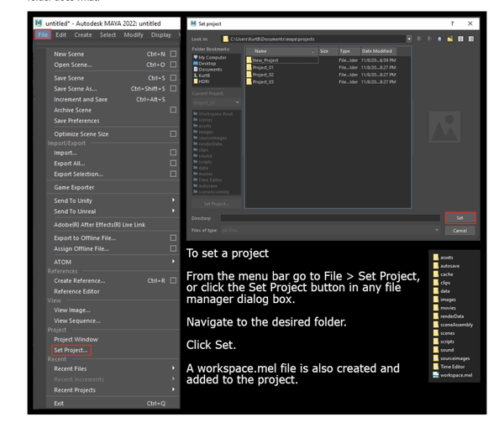Open Export Selection option box
The height and width of the screenshot is (433, 504).
tap(173, 174)
